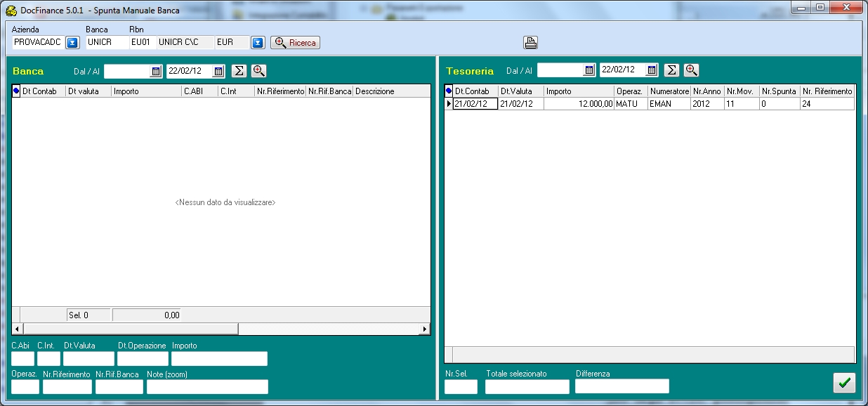
Task: Click the Banca horizontal scrollbar thumb
Action: (x=131, y=329)
